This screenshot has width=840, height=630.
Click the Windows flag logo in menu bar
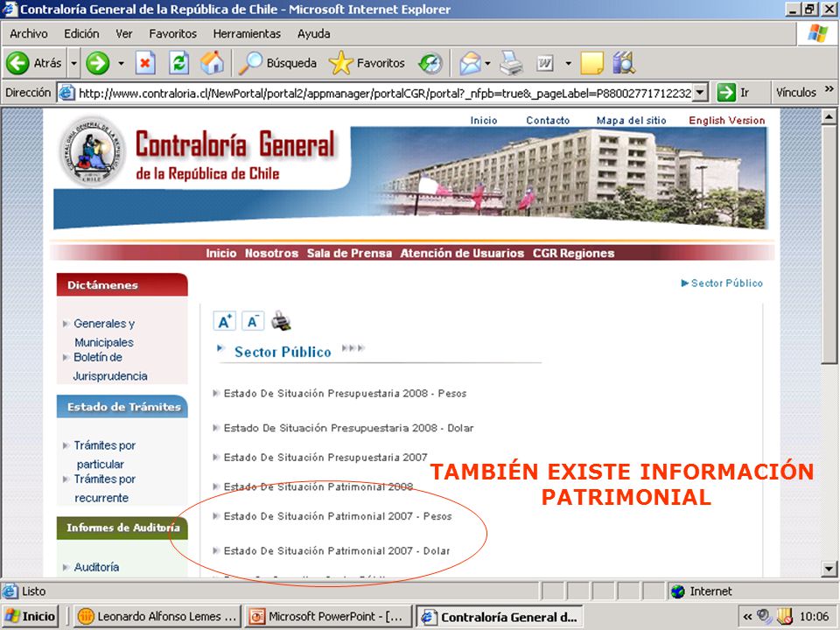click(817, 33)
